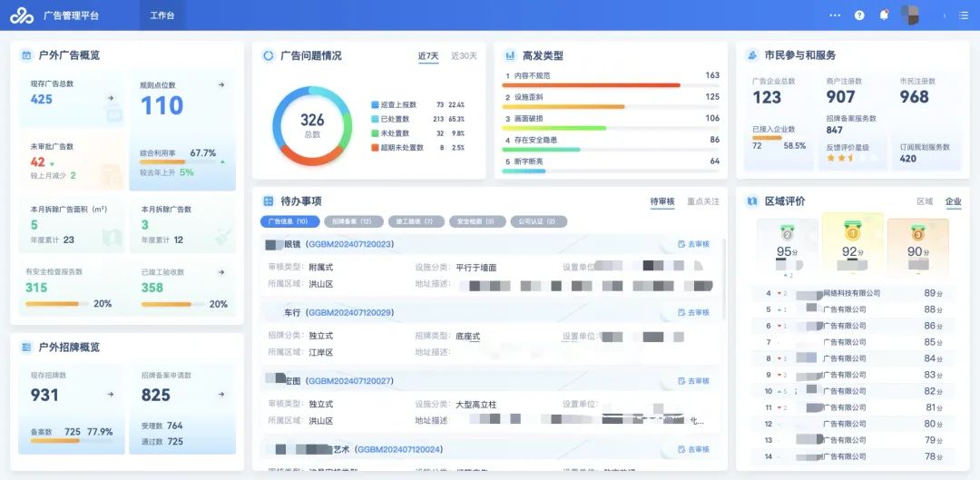Select the 近7天 time range

coord(428,56)
